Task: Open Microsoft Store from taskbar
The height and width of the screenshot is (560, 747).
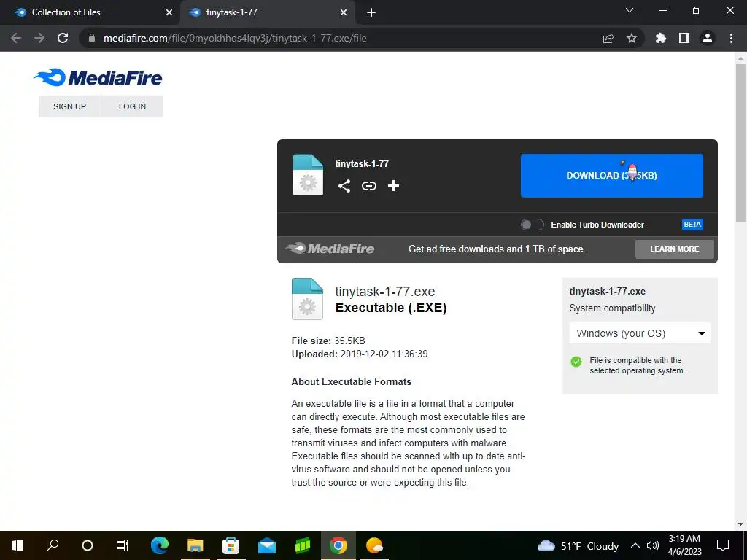Action: (231, 545)
